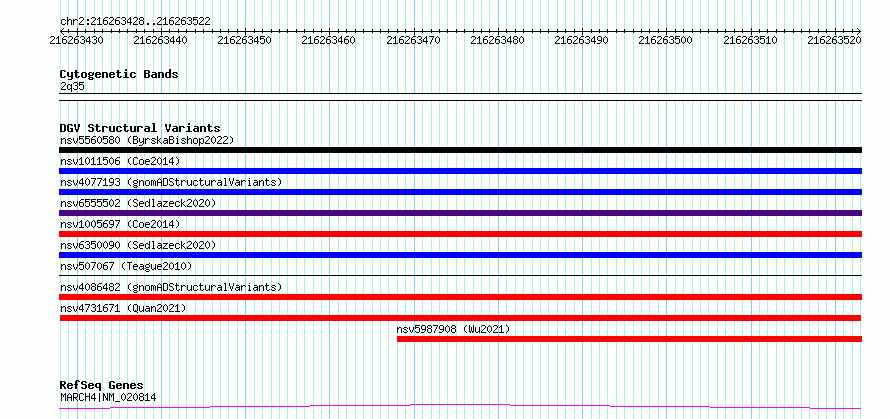This screenshot has height=419, width=890.
Task: Open the MARCH4|NM_020814 gene label
Action: (x=108, y=397)
